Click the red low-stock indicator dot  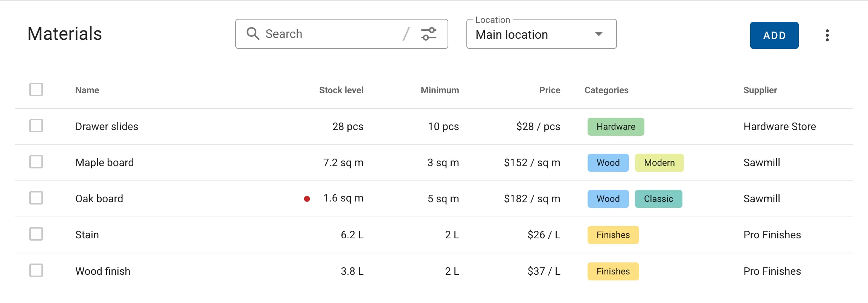tap(307, 199)
